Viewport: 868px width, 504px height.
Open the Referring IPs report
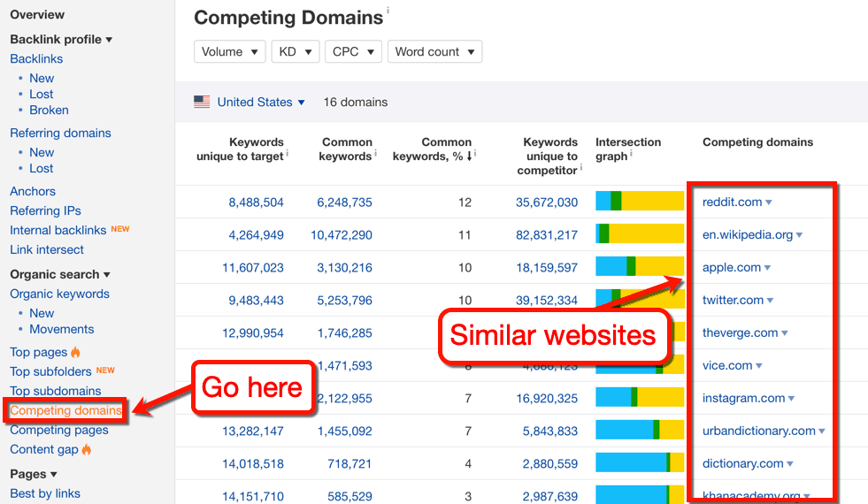pos(45,210)
